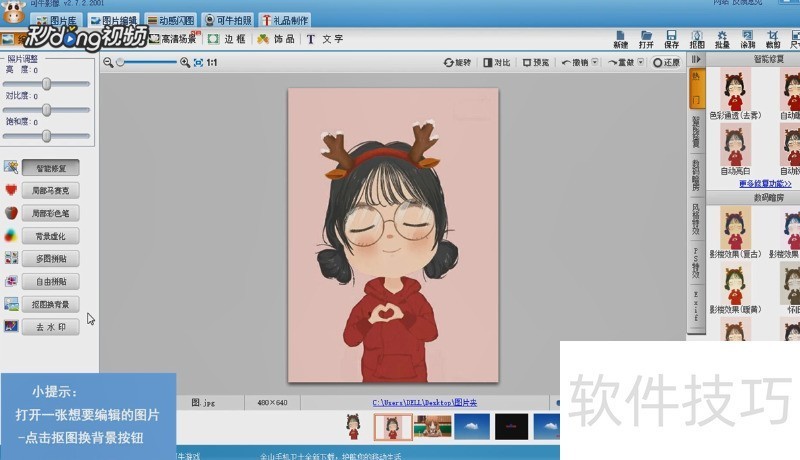Image resolution: width=800 pixels, height=460 pixels.
Task: Open the 边框 (border) toolbar item
Action: point(227,39)
